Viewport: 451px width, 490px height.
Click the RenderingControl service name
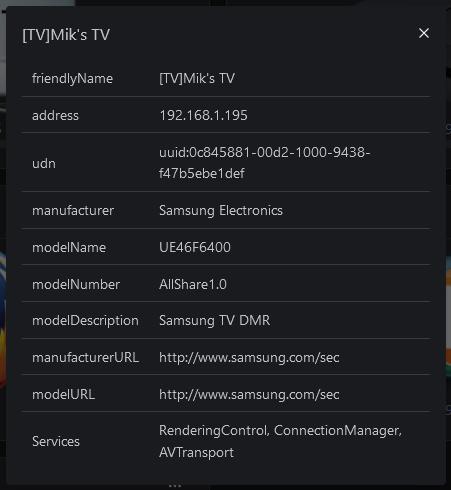pyautogui.click(x=214, y=431)
